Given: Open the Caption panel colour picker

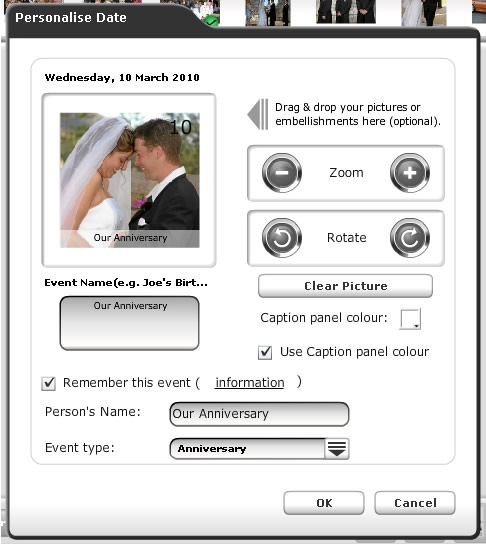Looking at the screenshot, I should coord(410,319).
